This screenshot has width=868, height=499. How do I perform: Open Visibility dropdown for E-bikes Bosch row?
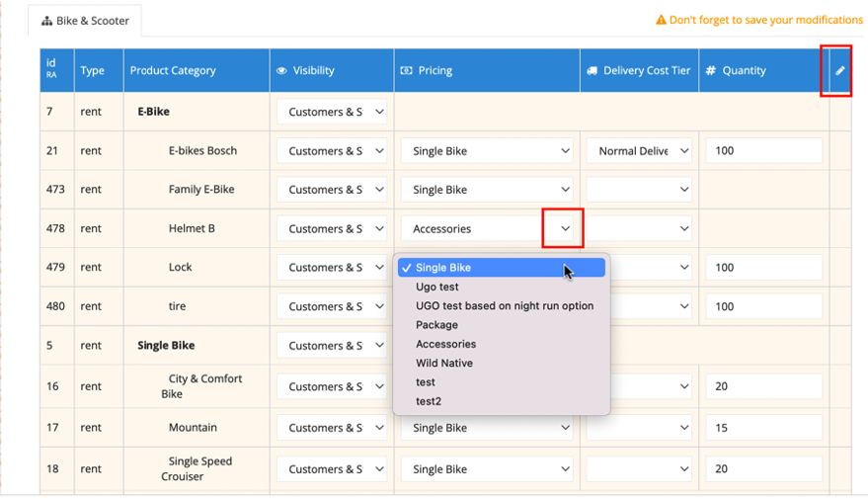point(332,150)
